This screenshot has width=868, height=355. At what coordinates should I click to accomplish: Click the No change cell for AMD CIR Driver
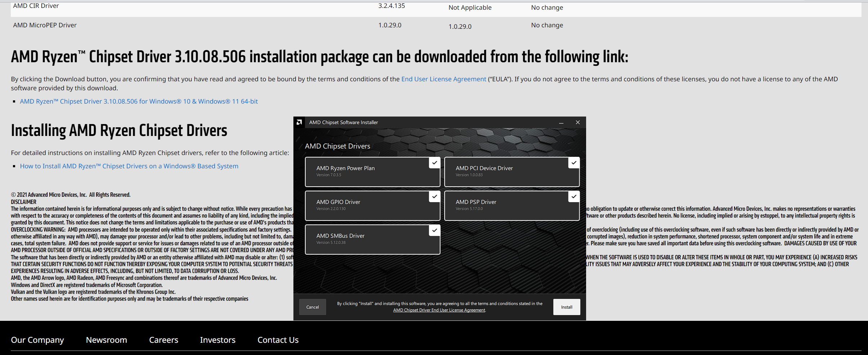tap(547, 8)
